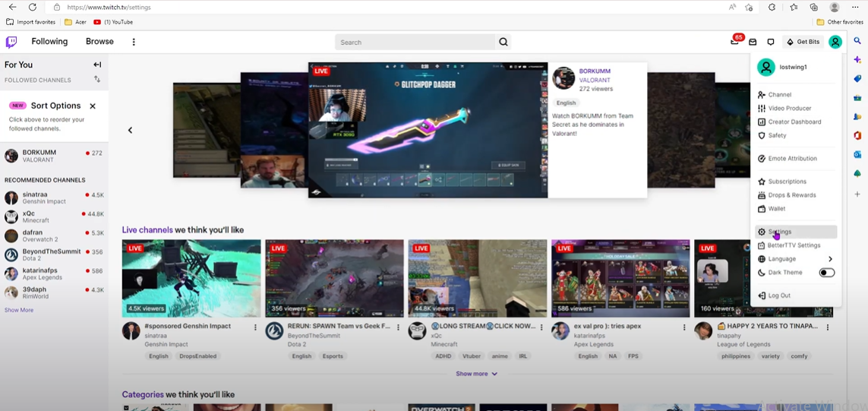The image size is (868, 411).
Task: Open Emote Attribution menu item
Action: click(x=796, y=159)
